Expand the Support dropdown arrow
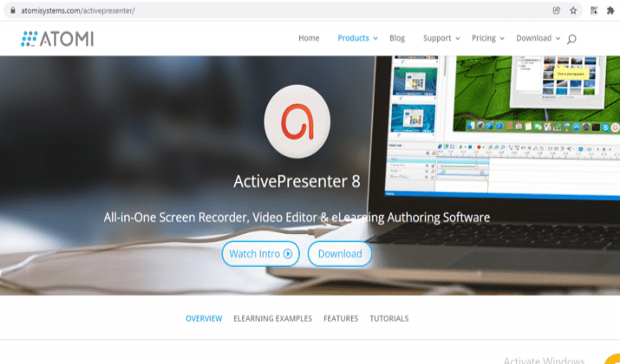Viewport: 620px width, 364px height. click(x=458, y=39)
